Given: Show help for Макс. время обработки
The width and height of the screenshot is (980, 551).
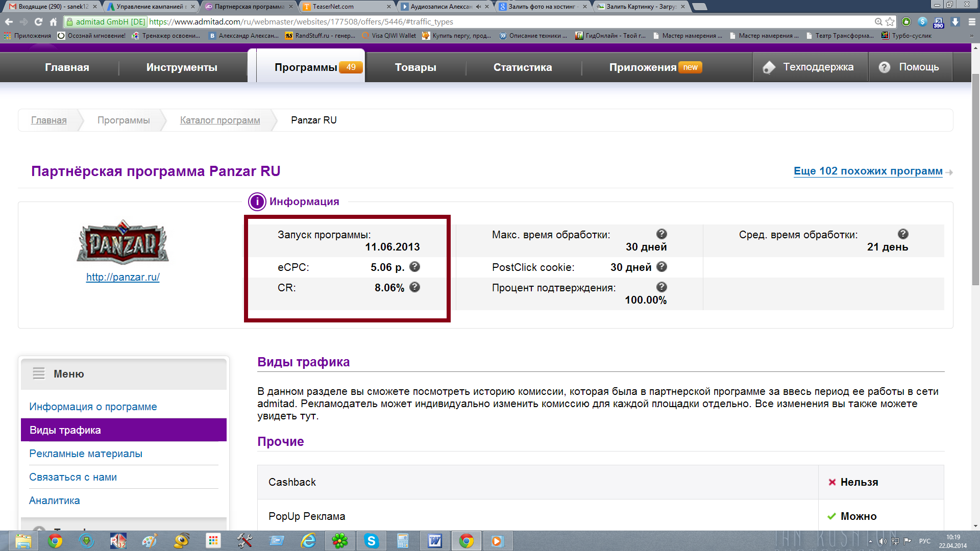Looking at the screenshot, I should pos(661,234).
